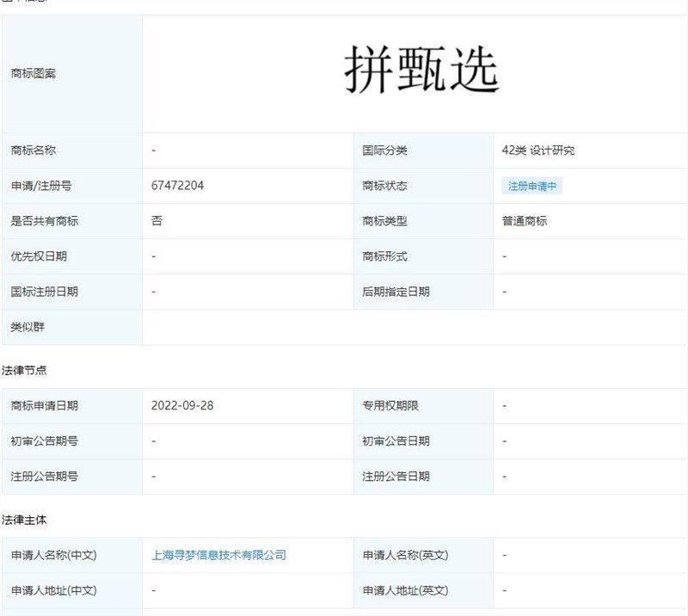Click the 优先权日期 label

(39, 256)
